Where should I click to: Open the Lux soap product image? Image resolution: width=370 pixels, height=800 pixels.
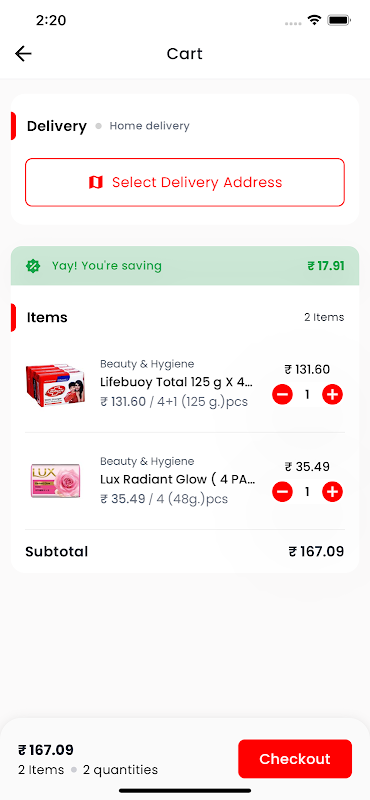point(55,480)
